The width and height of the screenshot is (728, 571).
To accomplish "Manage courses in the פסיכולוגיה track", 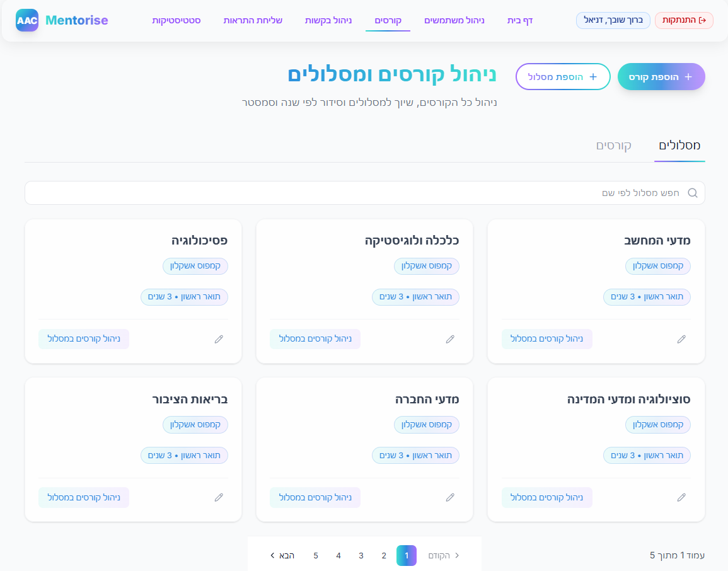I will [84, 339].
